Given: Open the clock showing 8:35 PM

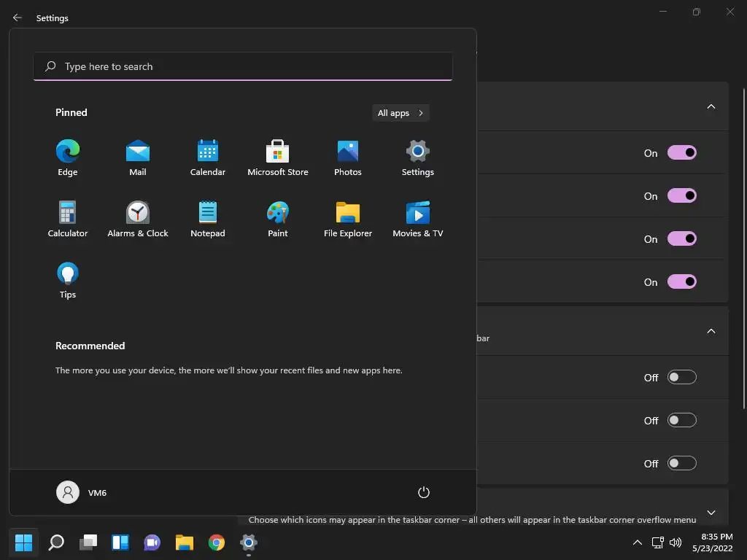Looking at the screenshot, I should point(713,542).
